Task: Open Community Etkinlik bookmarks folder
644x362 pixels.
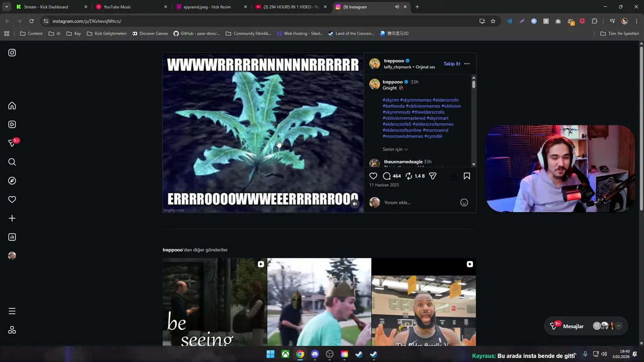Action: coord(249,34)
